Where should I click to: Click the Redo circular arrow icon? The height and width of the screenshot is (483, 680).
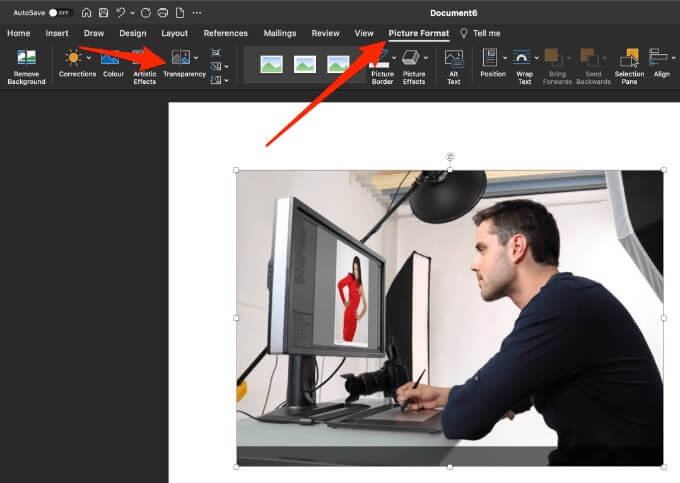tap(146, 13)
